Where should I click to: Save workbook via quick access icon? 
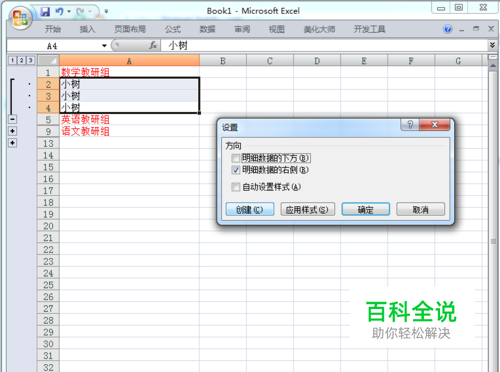(45, 12)
